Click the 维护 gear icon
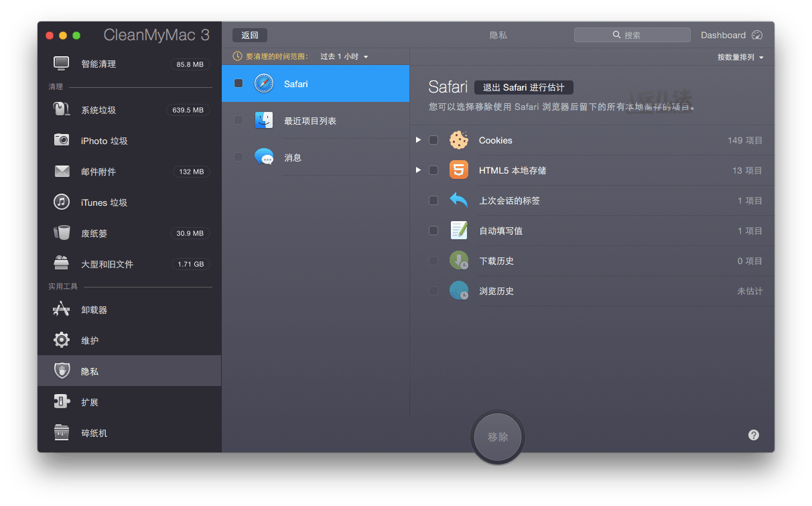 click(62, 340)
